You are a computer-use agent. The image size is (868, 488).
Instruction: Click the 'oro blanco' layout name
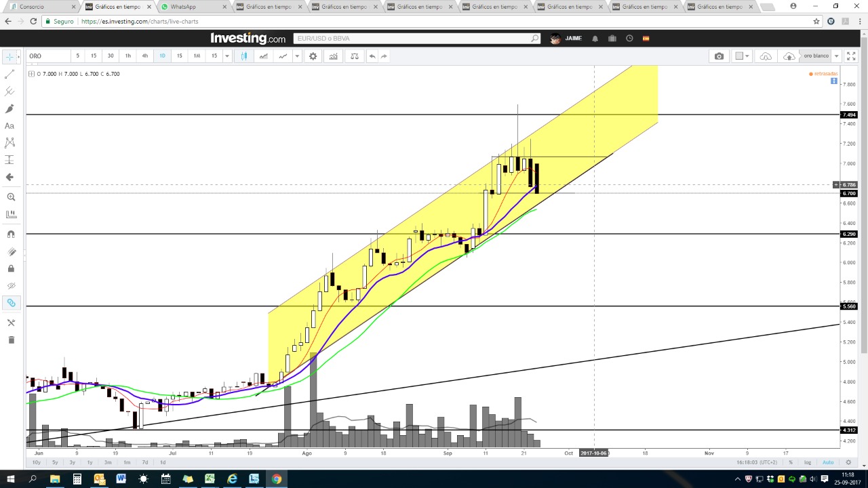coord(816,56)
